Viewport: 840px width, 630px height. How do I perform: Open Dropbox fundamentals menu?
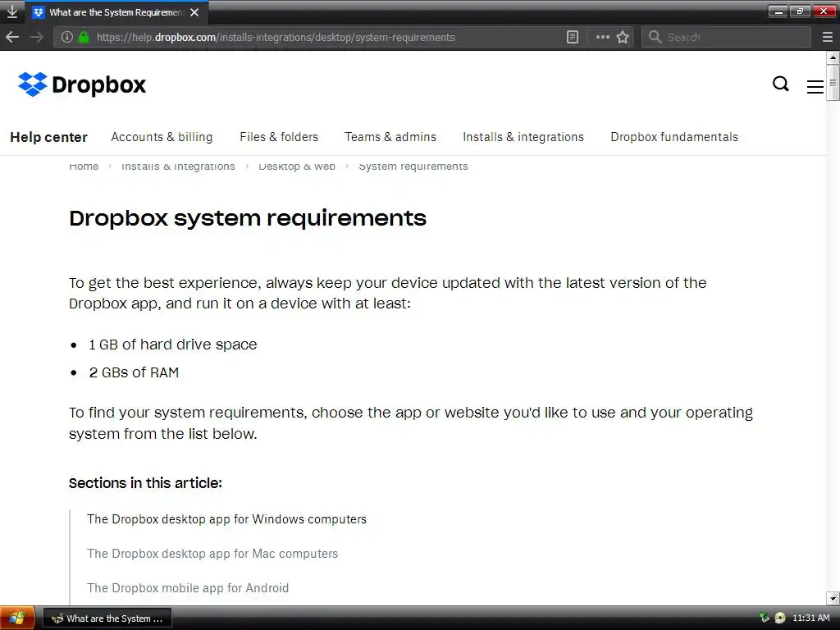[x=674, y=137]
